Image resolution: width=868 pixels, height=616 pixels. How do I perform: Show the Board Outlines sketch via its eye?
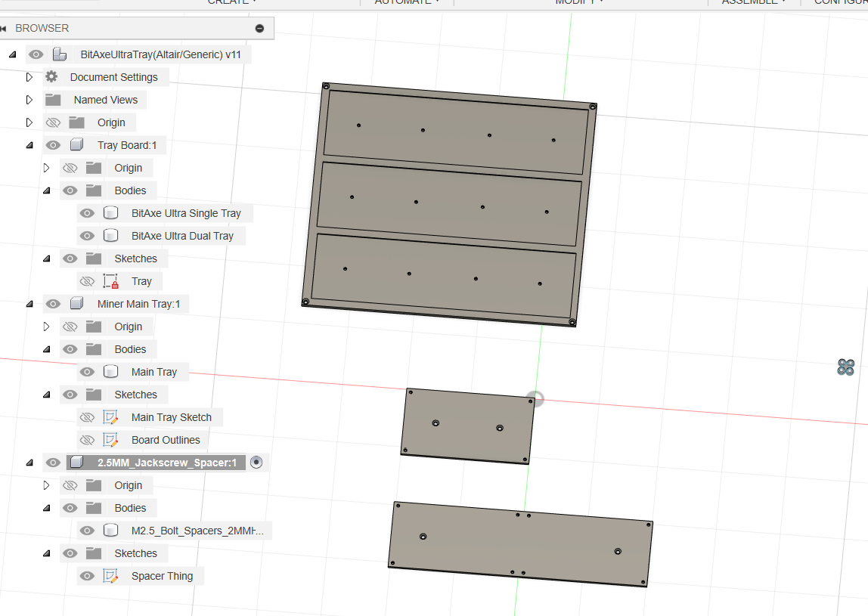click(x=87, y=440)
